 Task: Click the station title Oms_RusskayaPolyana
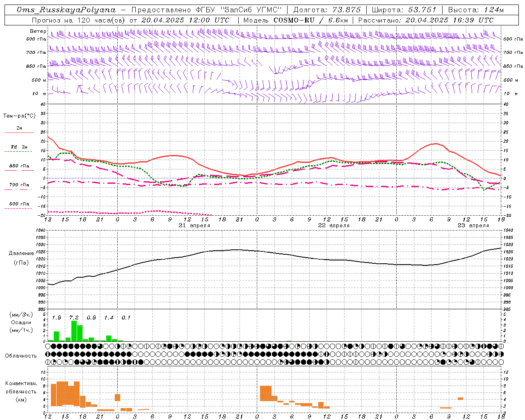pyautogui.click(x=66, y=10)
